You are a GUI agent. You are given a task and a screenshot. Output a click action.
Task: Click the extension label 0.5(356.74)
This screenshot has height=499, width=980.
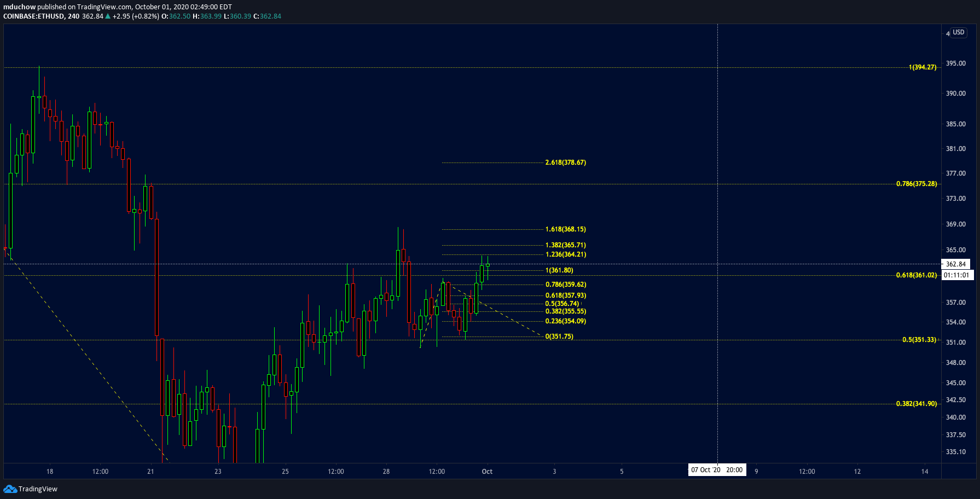[562, 304]
